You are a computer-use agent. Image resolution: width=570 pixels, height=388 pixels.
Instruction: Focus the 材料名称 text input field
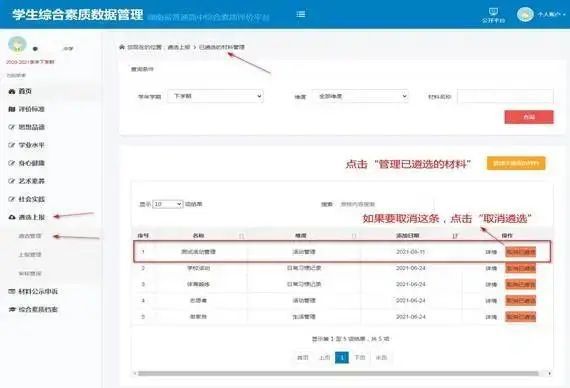click(x=505, y=97)
